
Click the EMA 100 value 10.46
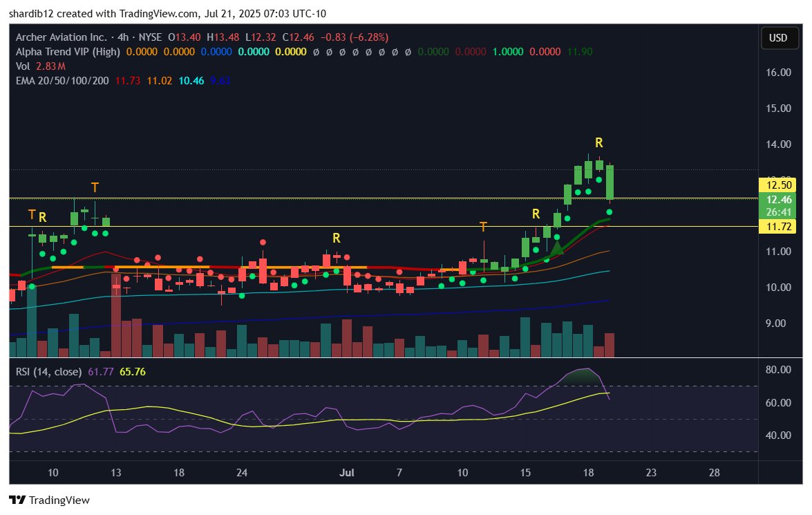point(191,81)
